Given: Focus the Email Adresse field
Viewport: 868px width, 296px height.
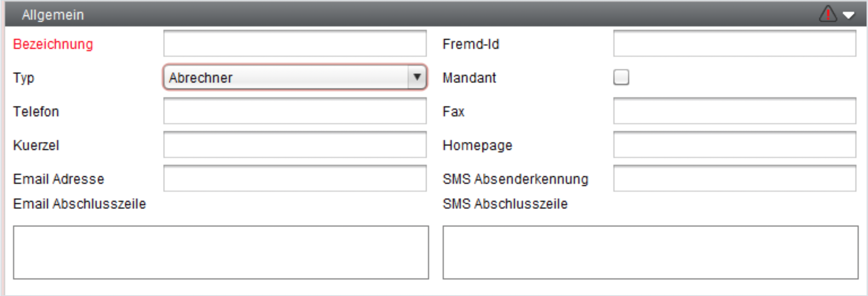Looking at the screenshot, I should 295,179.
